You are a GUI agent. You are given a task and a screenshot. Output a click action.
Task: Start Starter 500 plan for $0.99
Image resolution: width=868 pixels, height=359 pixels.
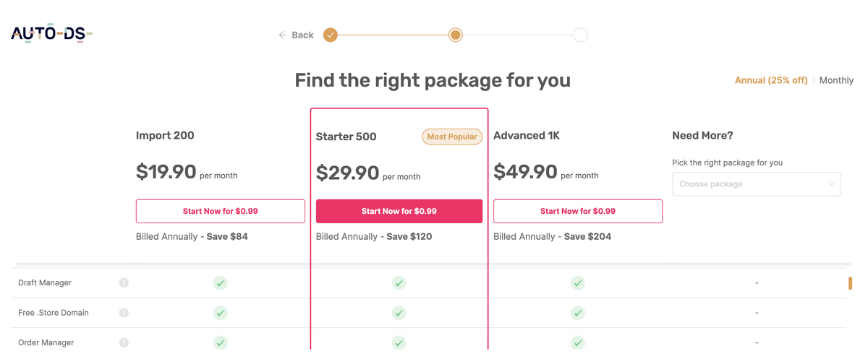(399, 211)
